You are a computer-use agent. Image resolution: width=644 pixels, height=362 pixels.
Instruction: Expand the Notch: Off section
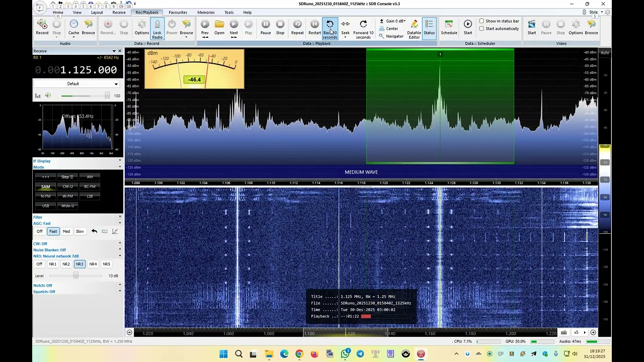[77, 286]
